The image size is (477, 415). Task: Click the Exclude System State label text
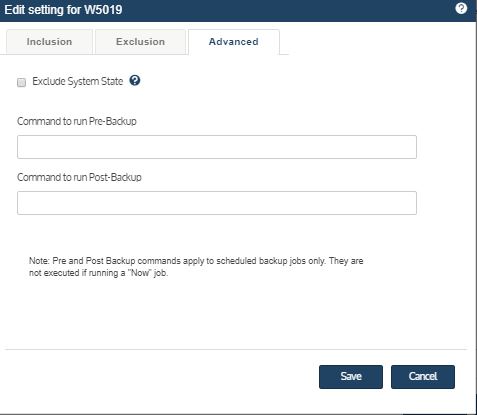click(x=78, y=81)
